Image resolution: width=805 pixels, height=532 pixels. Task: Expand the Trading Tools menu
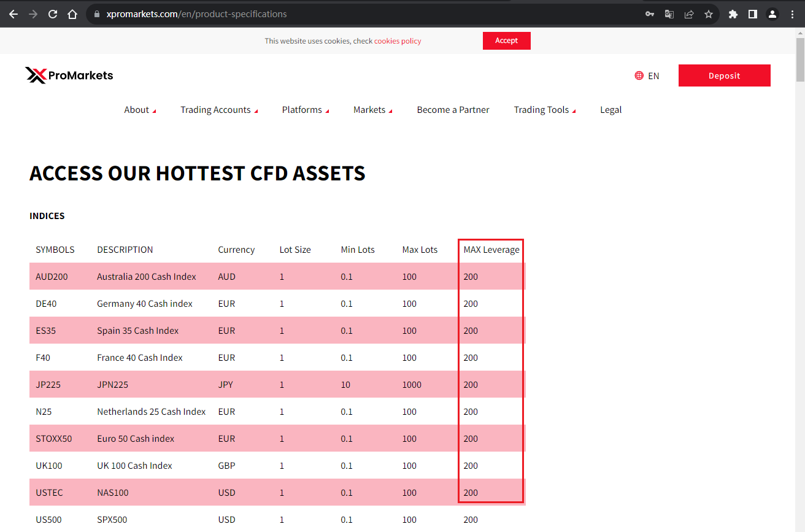[x=545, y=110]
